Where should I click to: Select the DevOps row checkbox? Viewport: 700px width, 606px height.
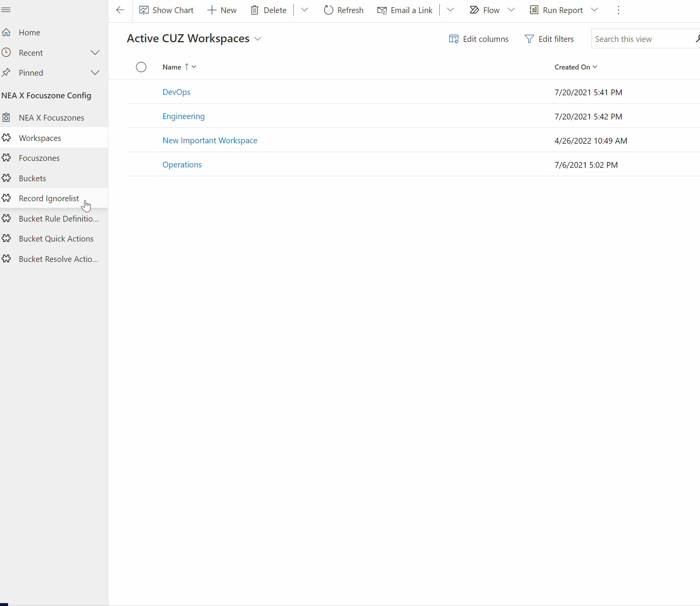(x=141, y=92)
